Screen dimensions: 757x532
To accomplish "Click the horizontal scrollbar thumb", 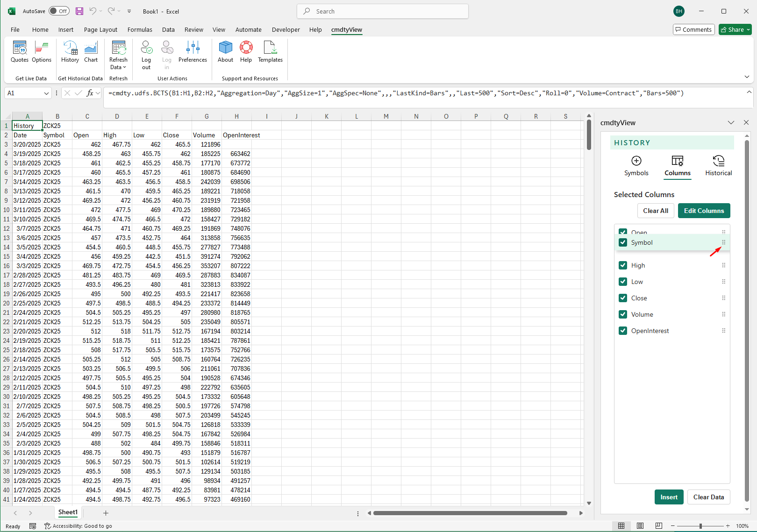I will point(470,513).
